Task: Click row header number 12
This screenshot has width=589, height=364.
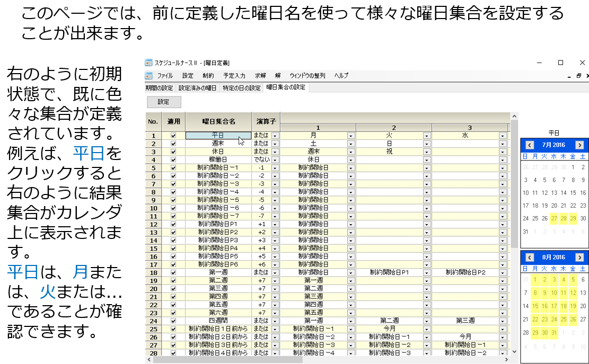Action: (154, 224)
